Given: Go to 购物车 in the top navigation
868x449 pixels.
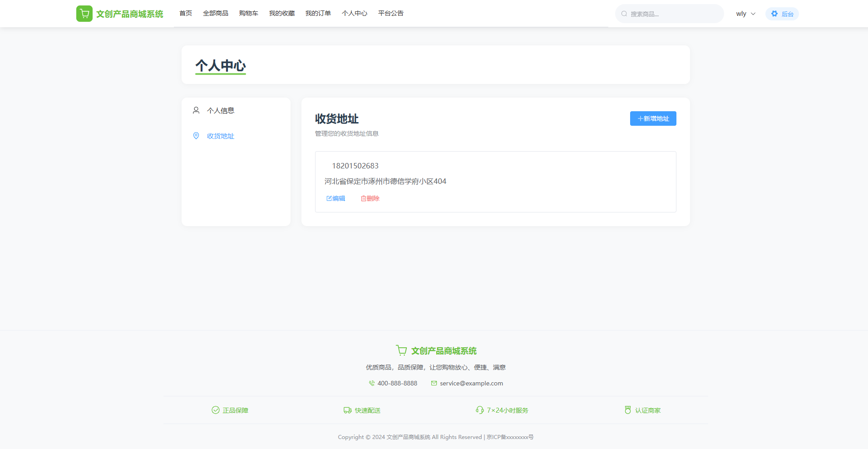Looking at the screenshot, I should tap(248, 13).
